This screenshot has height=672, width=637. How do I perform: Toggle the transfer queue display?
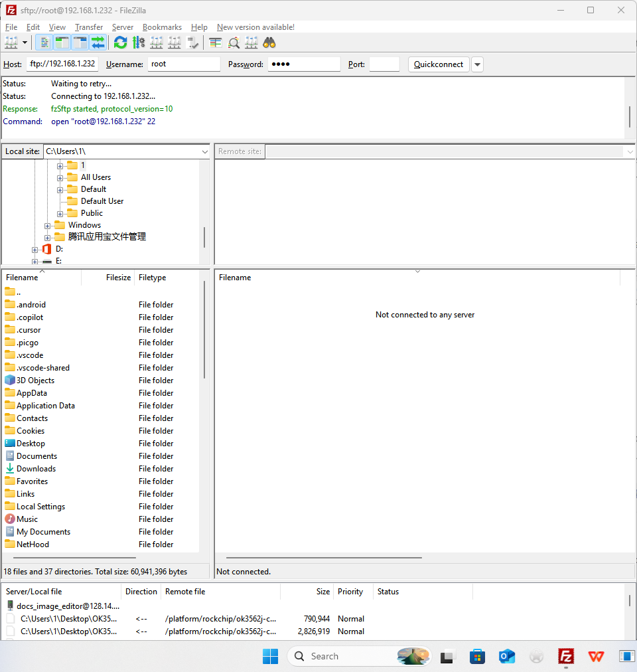click(x=98, y=43)
